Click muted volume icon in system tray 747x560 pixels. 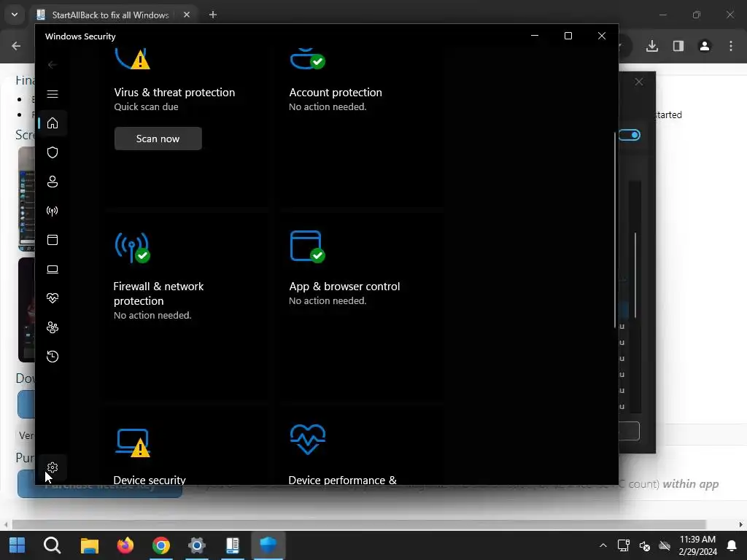click(x=645, y=545)
